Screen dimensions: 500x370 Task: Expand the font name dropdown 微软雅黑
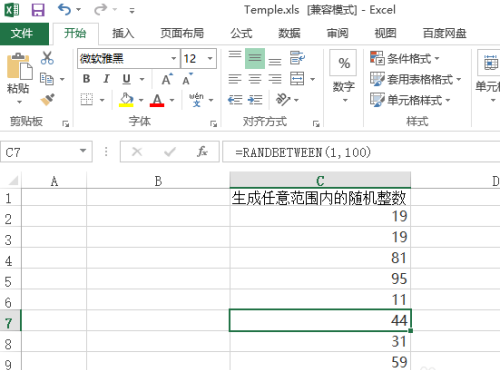(x=173, y=59)
